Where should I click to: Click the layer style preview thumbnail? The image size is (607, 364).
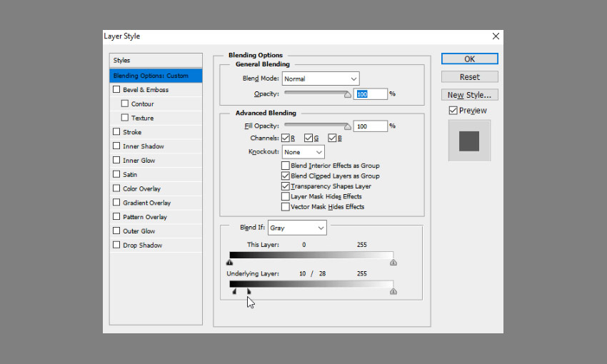click(469, 141)
